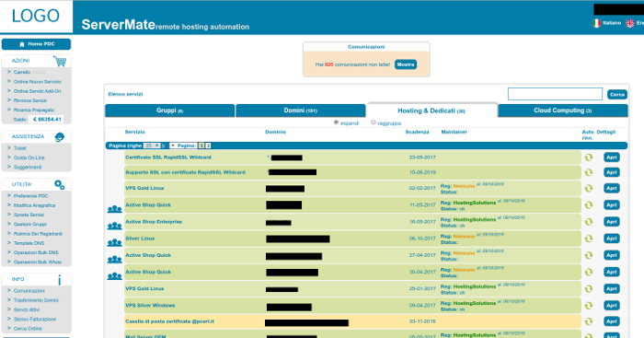Click auto-renew icon for Active Shop Quick 27-04-2017
The width and height of the screenshot is (644, 338).
coord(589,255)
